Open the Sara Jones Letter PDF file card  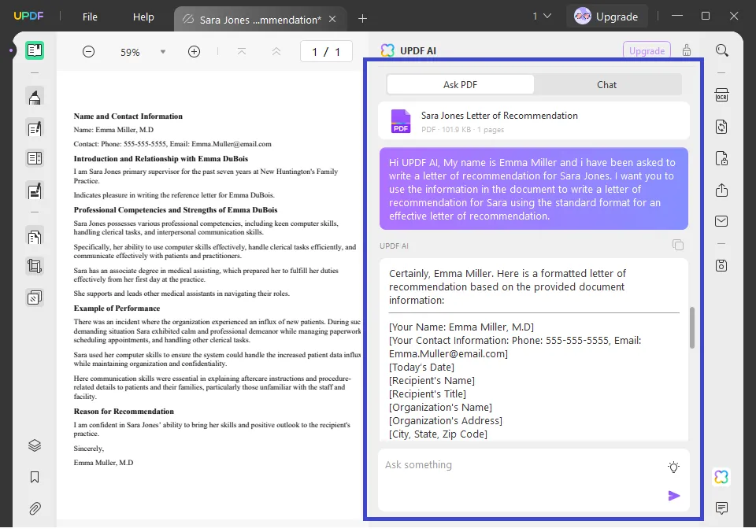534,121
